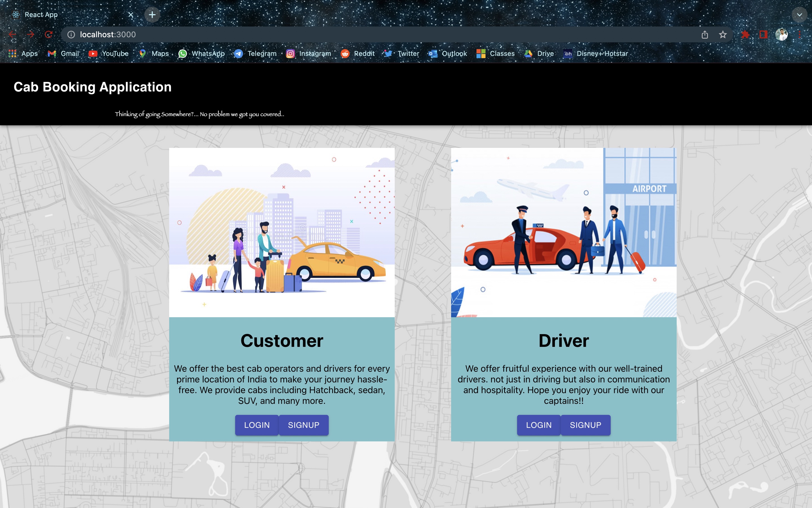Image resolution: width=812 pixels, height=508 pixels.
Task: Open Chrome three-dot menu
Action: point(800,35)
